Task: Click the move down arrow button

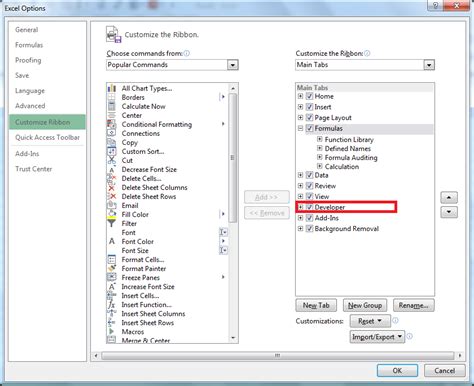Action: pyautogui.click(x=449, y=212)
